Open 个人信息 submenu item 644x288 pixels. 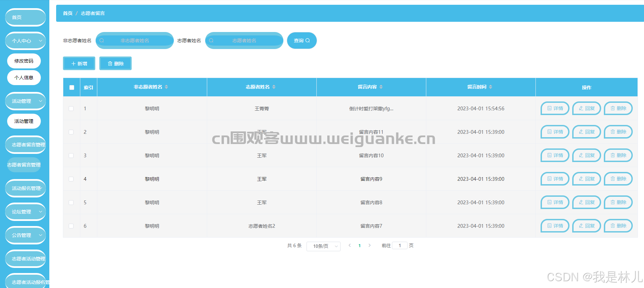(24, 78)
